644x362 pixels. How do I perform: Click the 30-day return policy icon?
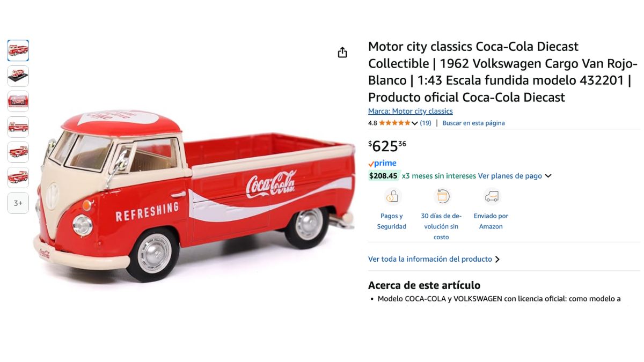pyautogui.click(x=441, y=197)
